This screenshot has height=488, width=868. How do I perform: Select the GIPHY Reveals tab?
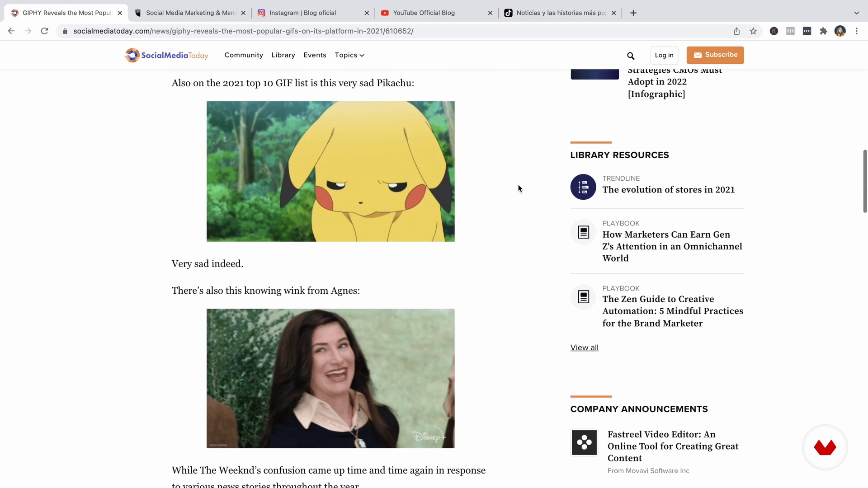pyautogui.click(x=66, y=13)
